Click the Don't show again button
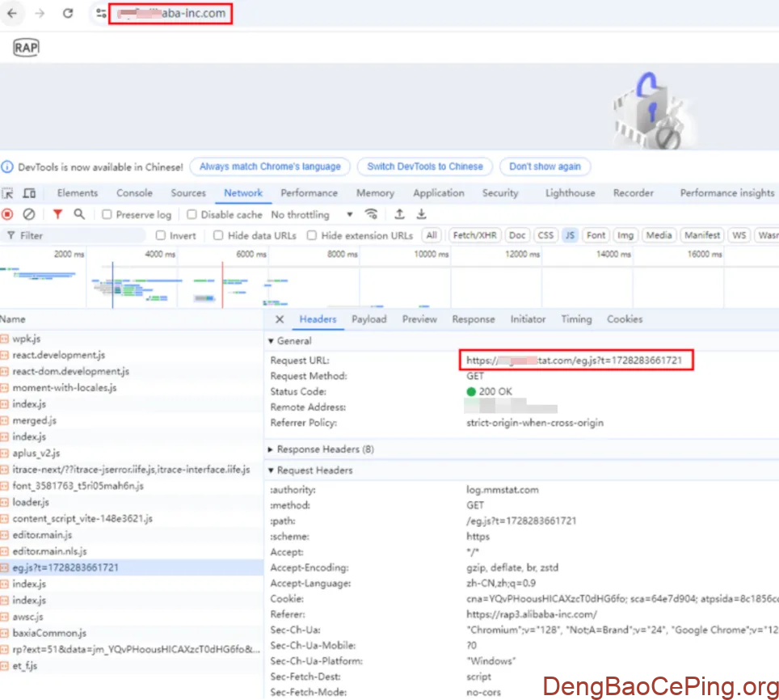 [x=545, y=167]
